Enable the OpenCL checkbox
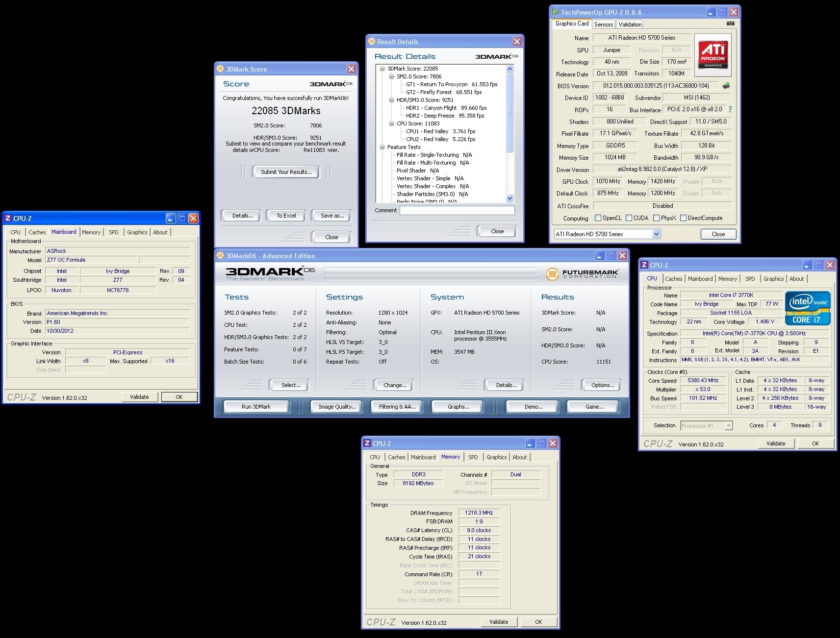This screenshot has height=638, width=840. point(598,218)
